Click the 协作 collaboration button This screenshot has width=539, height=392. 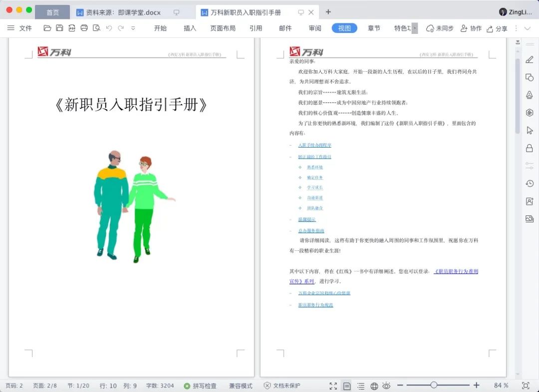pyautogui.click(x=471, y=28)
